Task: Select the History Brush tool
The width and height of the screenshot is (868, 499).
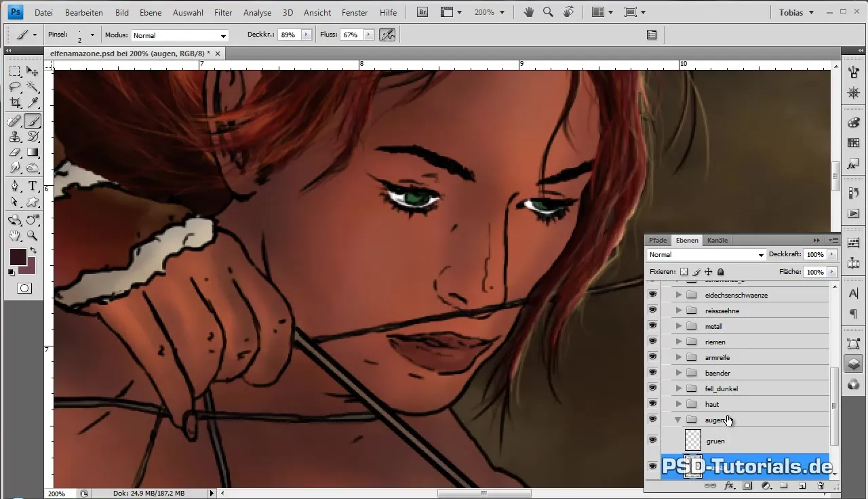Action: (x=33, y=137)
